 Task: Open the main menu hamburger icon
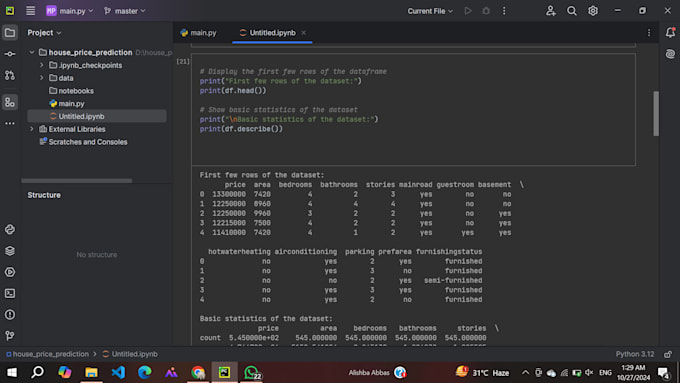pos(30,10)
